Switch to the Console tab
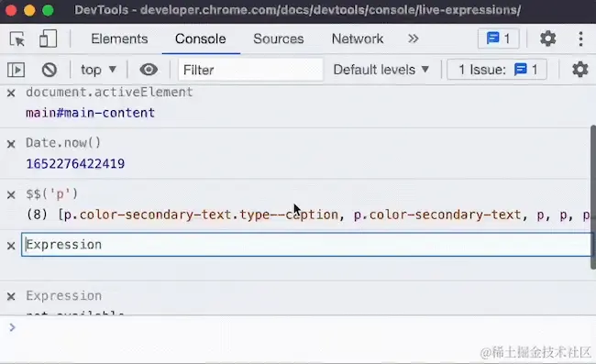This screenshot has width=596, height=364. (x=200, y=39)
